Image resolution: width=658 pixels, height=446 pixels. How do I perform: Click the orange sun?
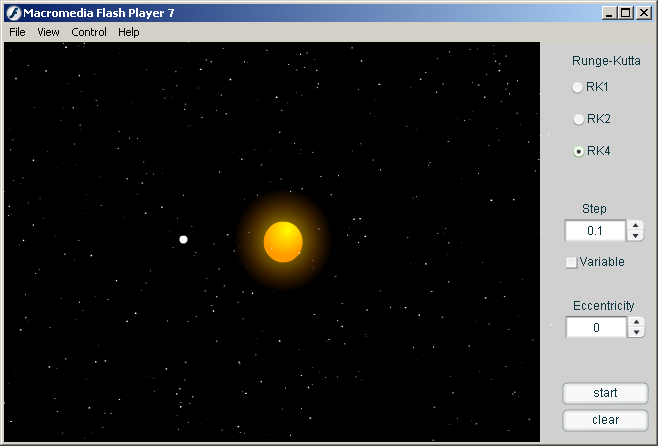click(283, 242)
